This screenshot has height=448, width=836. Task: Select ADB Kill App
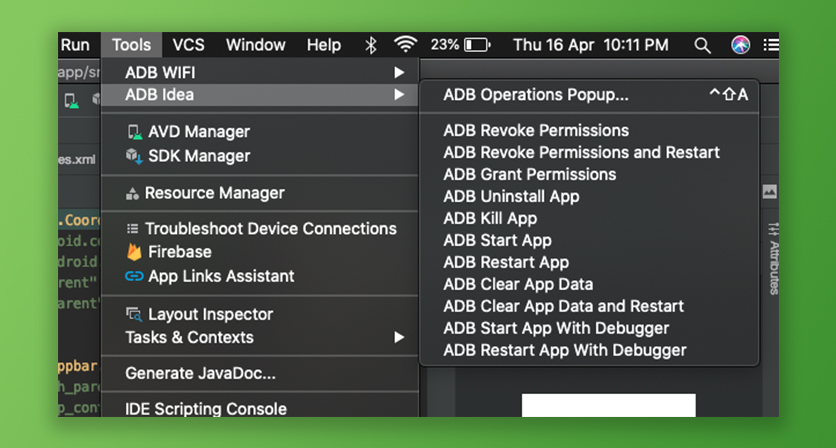point(589,218)
